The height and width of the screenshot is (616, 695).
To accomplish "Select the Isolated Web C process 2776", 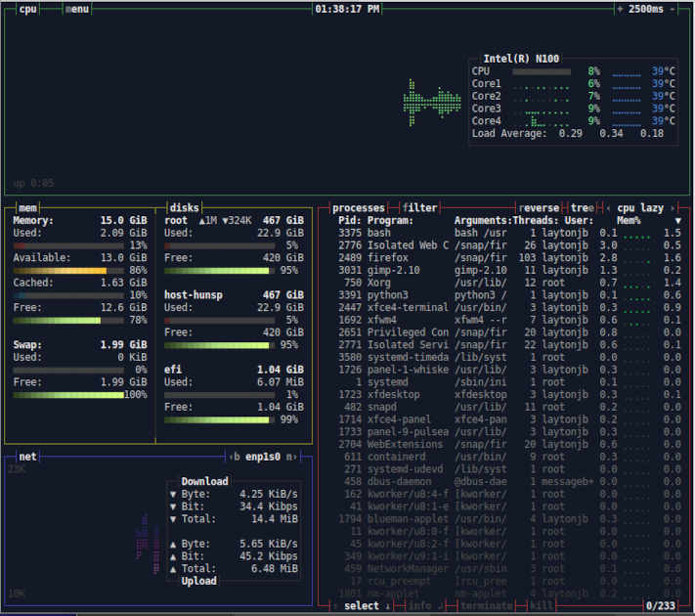I will click(x=503, y=245).
